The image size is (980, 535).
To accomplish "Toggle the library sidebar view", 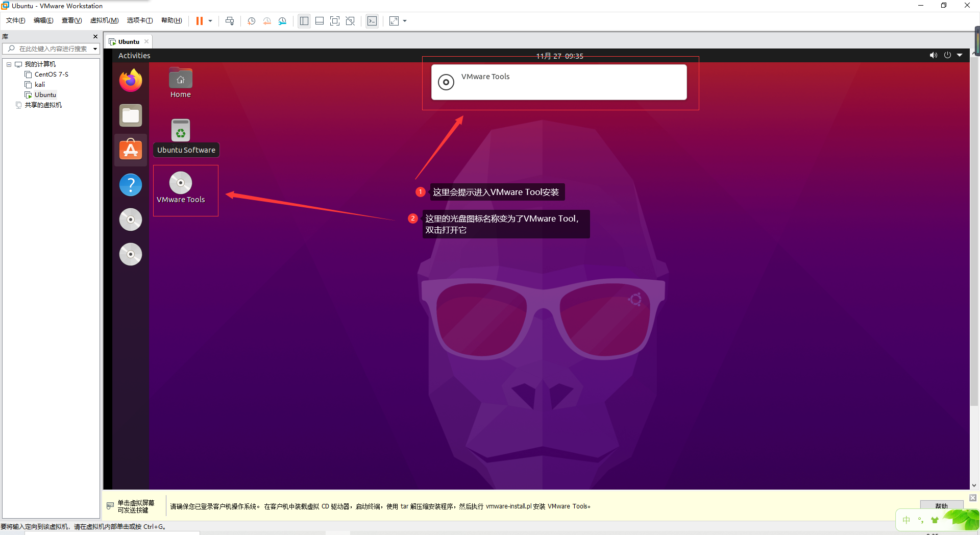I will point(304,21).
